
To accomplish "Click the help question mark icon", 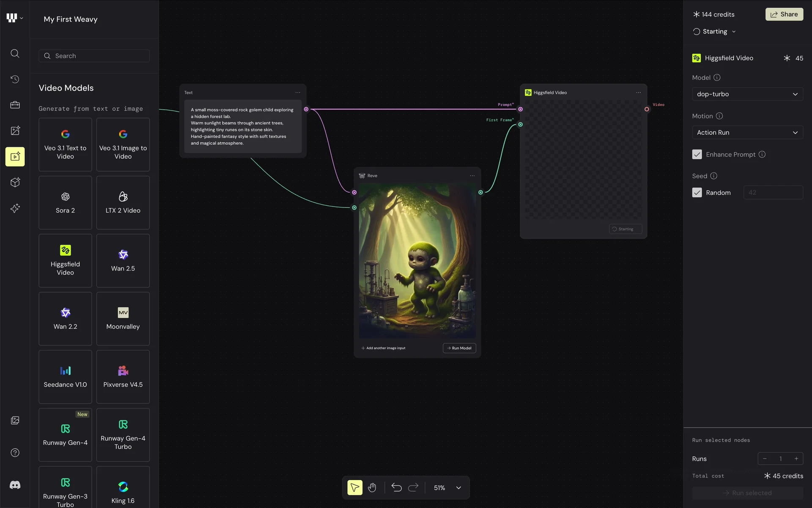I will point(15,453).
